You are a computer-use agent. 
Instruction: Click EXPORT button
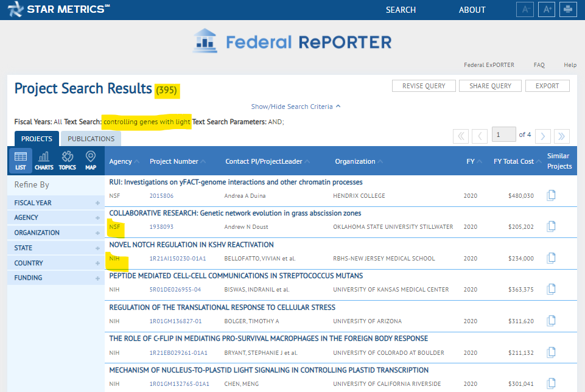point(547,86)
